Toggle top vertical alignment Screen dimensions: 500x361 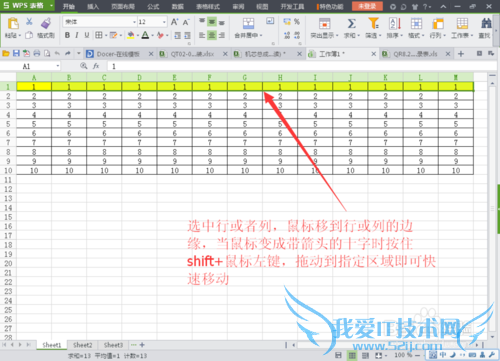pyautogui.click(x=202, y=21)
